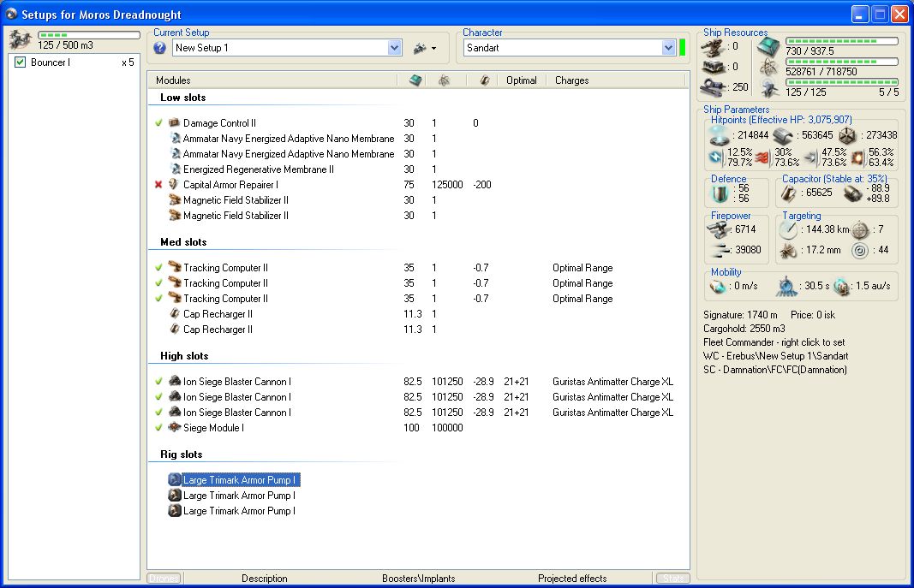
Task: Select highlighted Large Trimark Armor Pump I
Action: coord(242,479)
